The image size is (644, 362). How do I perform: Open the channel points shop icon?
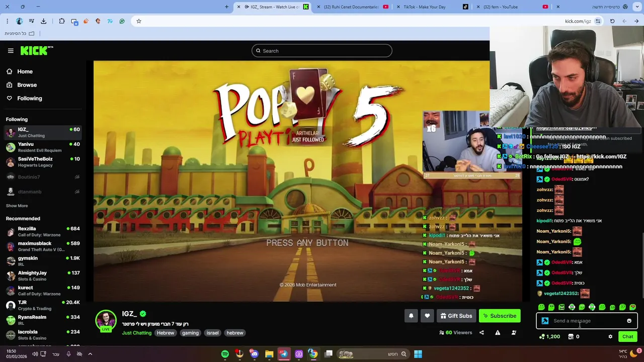click(571, 337)
